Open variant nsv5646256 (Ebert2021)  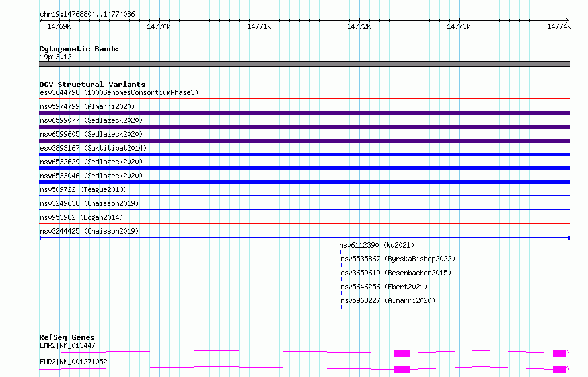(384, 287)
